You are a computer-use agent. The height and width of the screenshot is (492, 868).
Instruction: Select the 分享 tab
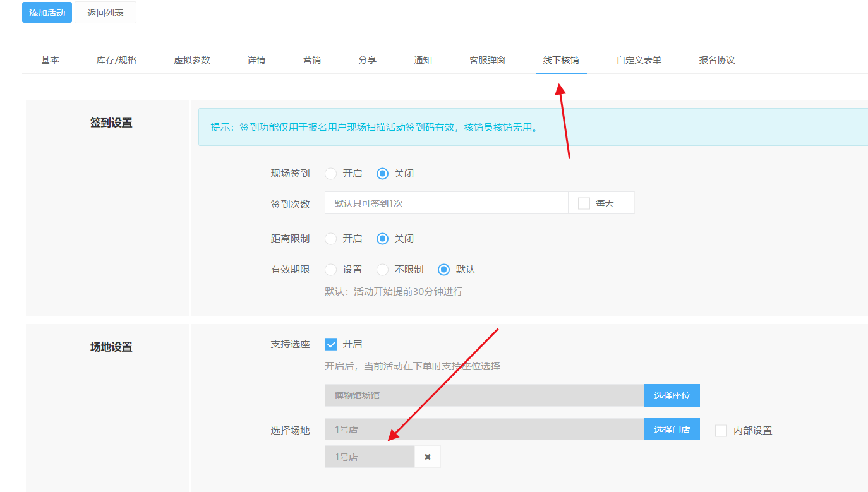click(368, 60)
